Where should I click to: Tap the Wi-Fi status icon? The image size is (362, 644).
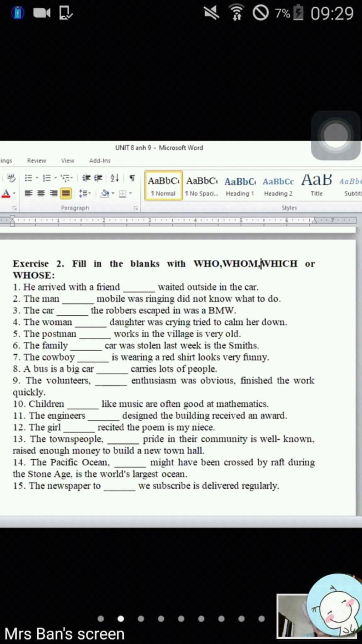[x=237, y=13]
